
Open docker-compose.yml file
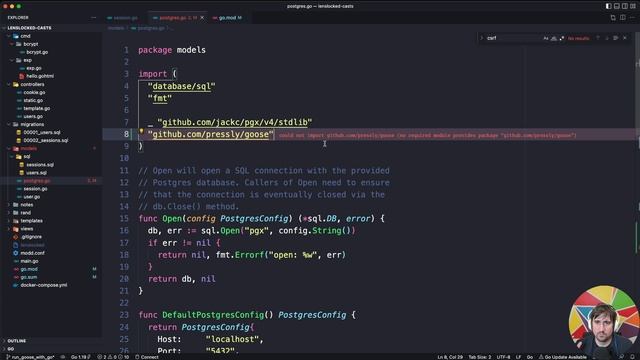(x=44, y=285)
